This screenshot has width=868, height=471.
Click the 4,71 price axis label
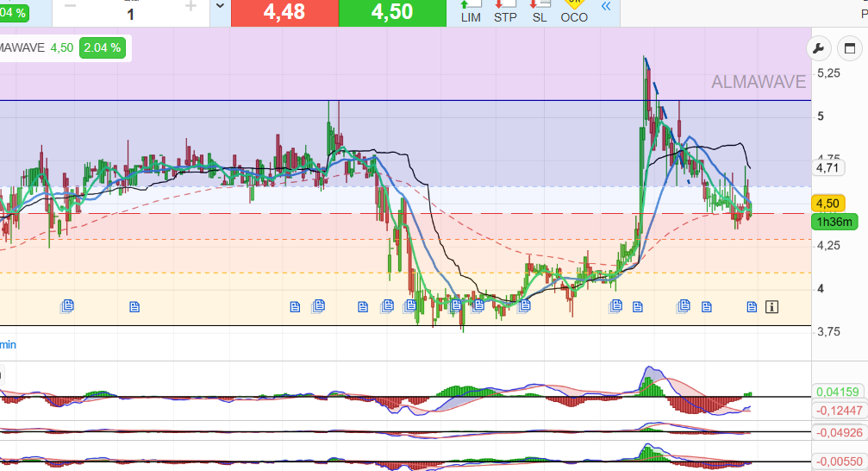pos(827,168)
